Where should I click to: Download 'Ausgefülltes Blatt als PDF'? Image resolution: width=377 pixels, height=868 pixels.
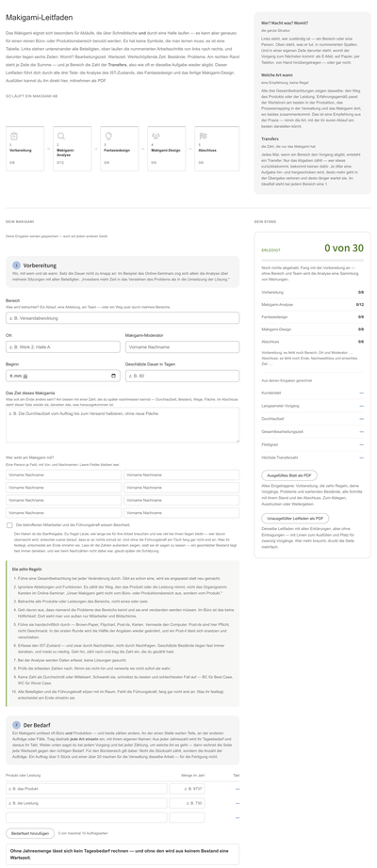(288, 475)
